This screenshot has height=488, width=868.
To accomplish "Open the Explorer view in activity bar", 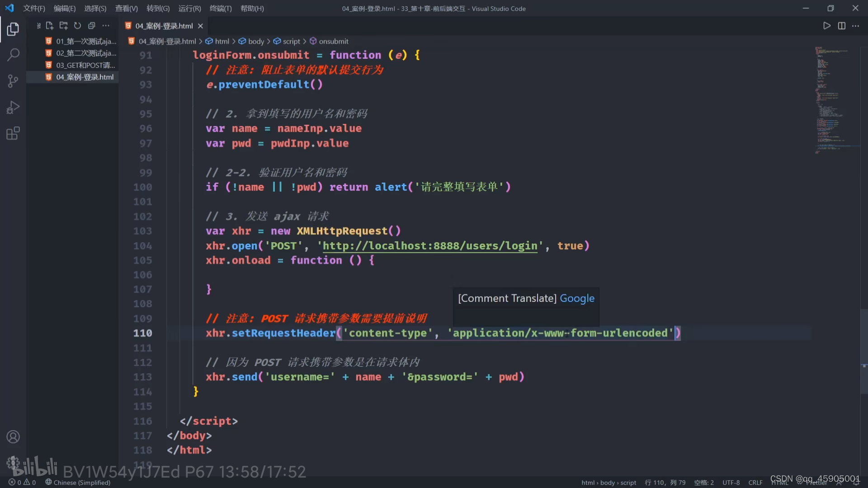I will click(x=13, y=29).
